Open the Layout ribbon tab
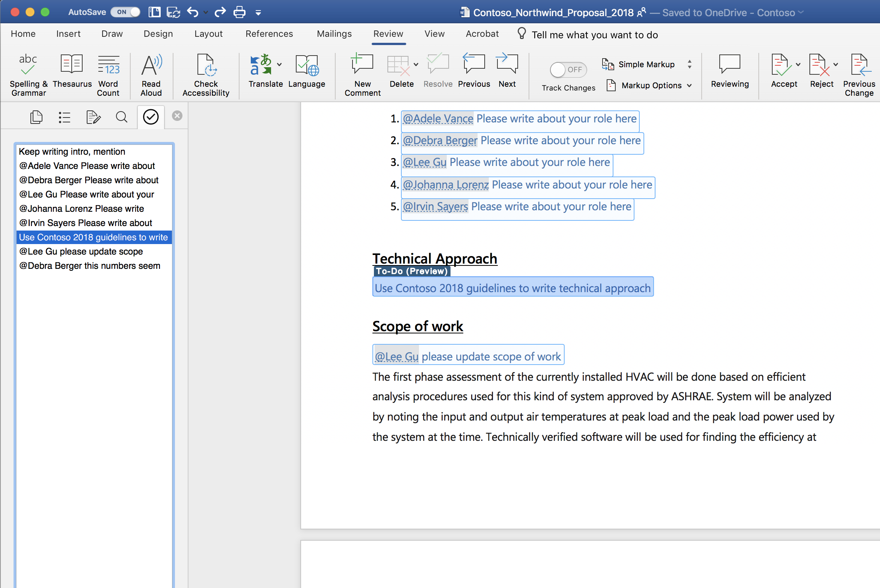 coord(208,34)
